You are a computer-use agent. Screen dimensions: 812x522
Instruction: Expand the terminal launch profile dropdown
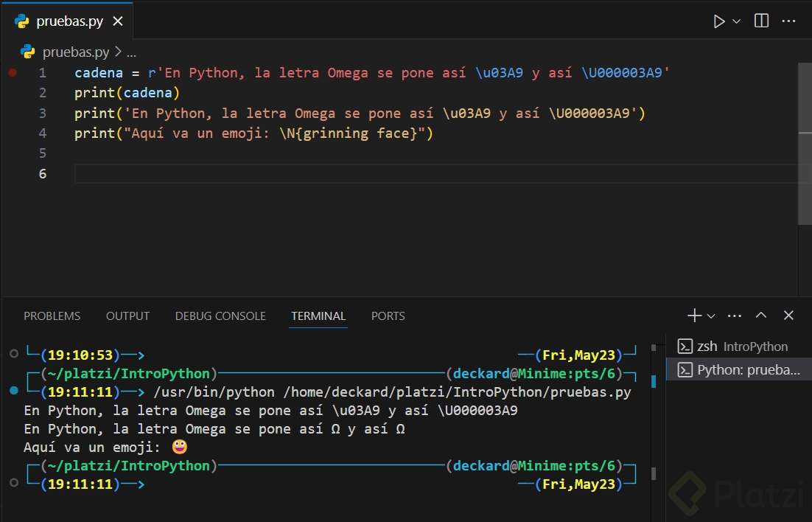711,316
